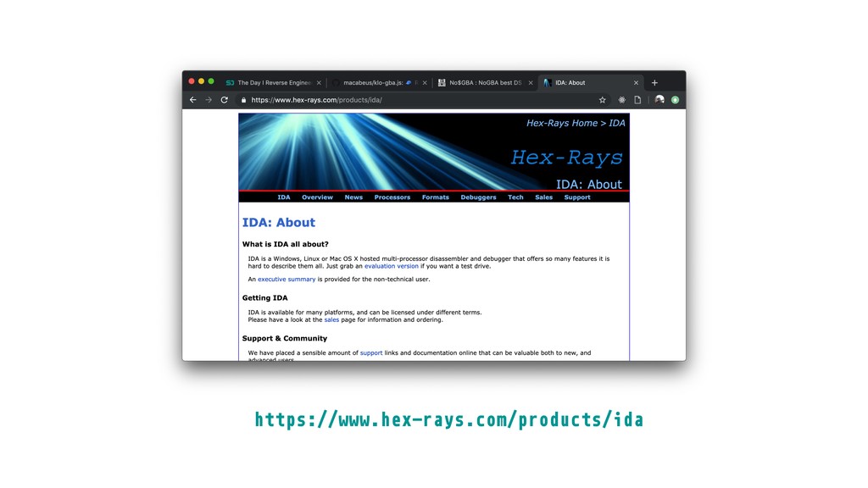Click the yellow macOS minimize button
Screen dimensions: 868x488
[202, 81]
